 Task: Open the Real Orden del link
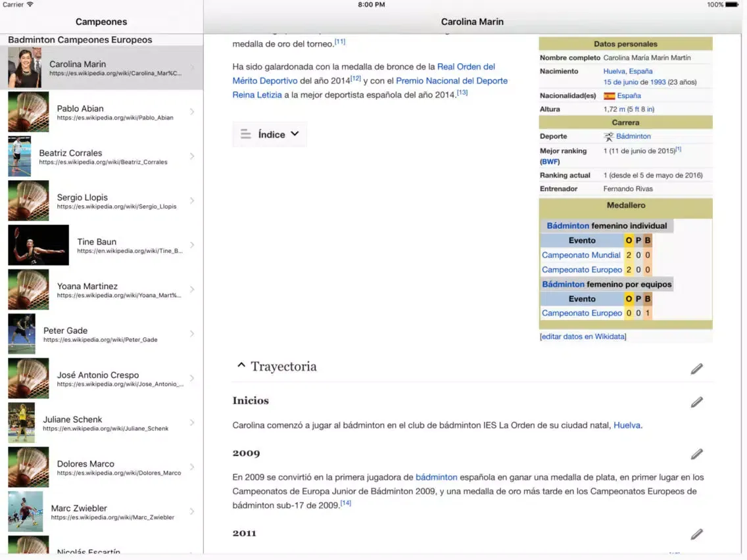466,66
